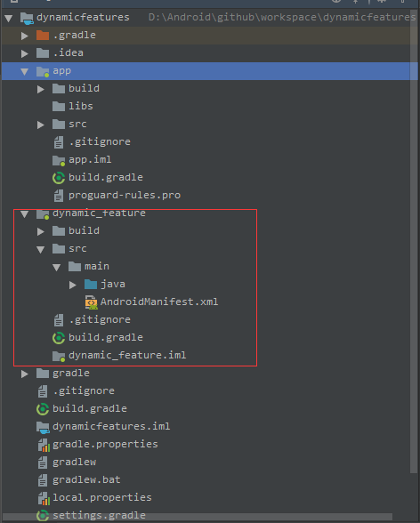Collapse the app module arrow
The image size is (420, 523).
point(25,71)
